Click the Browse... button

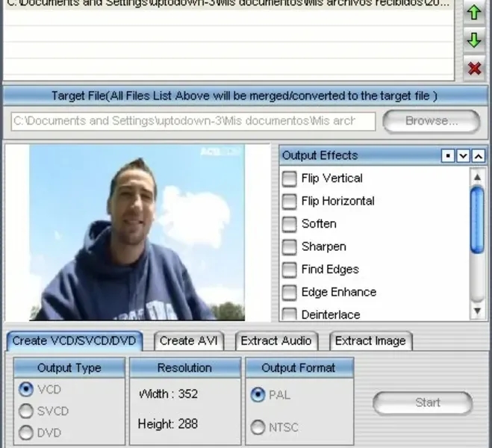point(432,121)
